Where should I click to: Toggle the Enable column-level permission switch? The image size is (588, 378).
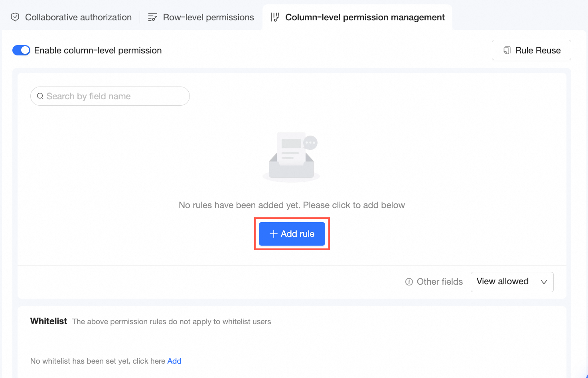(21, 50)
